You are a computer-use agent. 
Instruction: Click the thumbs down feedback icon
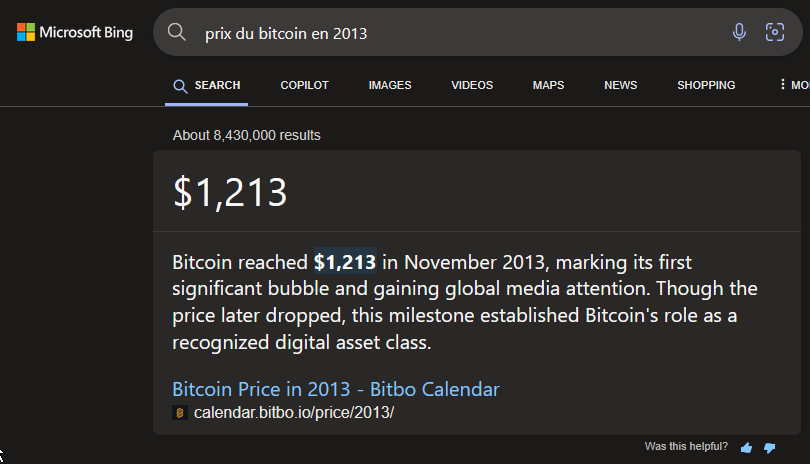(x=769, y=447)
